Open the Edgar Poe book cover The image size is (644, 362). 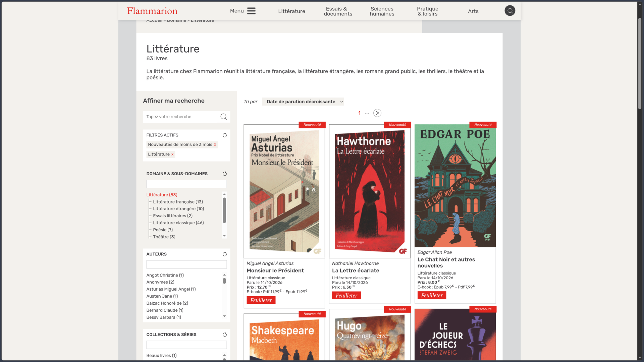point(455,186)
